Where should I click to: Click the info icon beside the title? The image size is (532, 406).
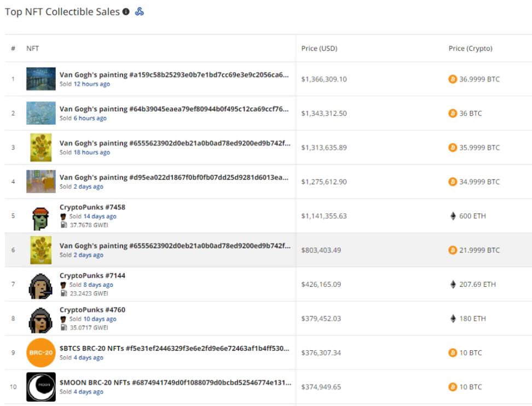pyautogui.click(x=126, y=11)
